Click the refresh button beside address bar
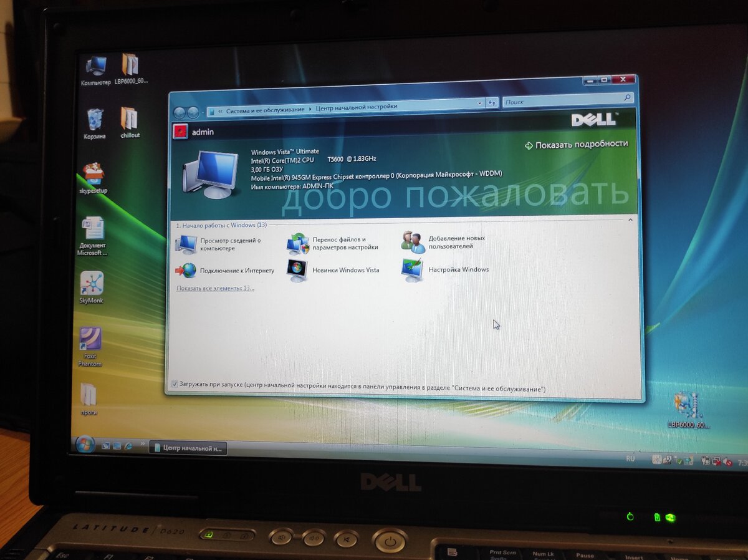Image resolution: width=748 pixels, height=560 pixels. pyautogui.click(x=492, y=104)
